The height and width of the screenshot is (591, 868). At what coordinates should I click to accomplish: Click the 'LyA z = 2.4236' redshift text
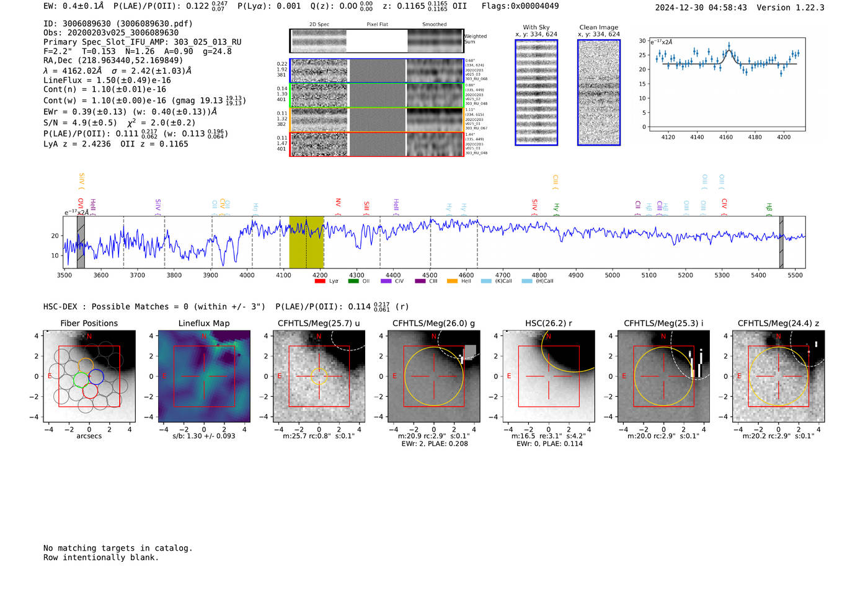(x=77, y=144)
